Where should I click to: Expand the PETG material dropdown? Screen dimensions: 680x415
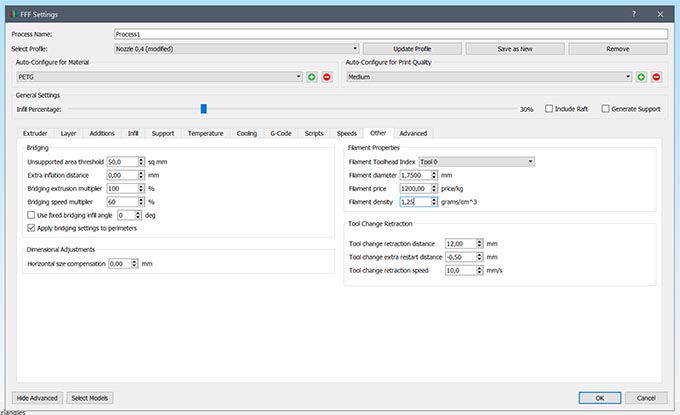click(157, 76)
